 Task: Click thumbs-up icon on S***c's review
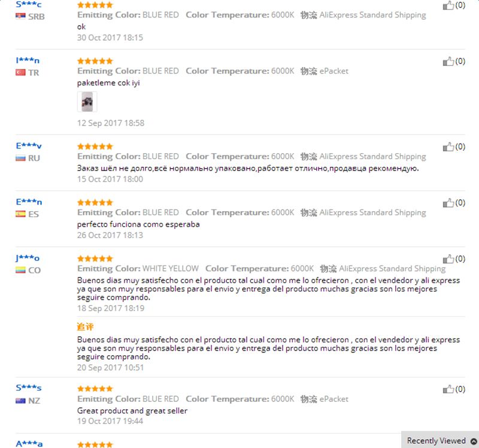(x=448, y=5)
